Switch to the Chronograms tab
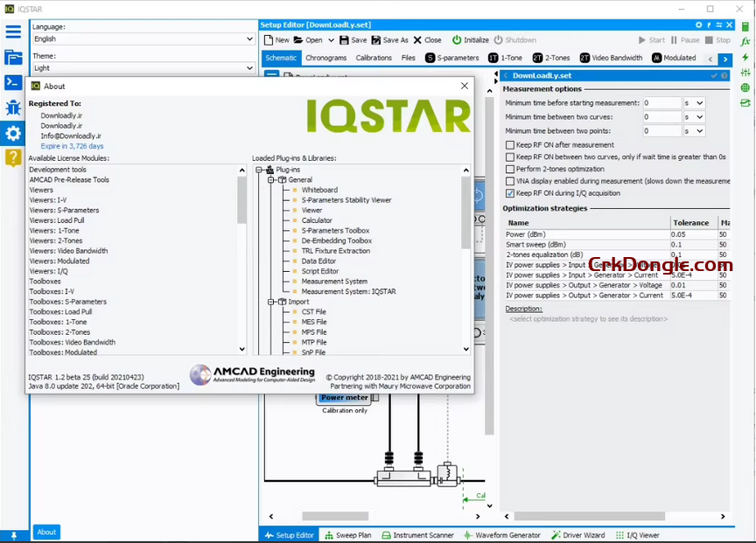 click(325, 58)
